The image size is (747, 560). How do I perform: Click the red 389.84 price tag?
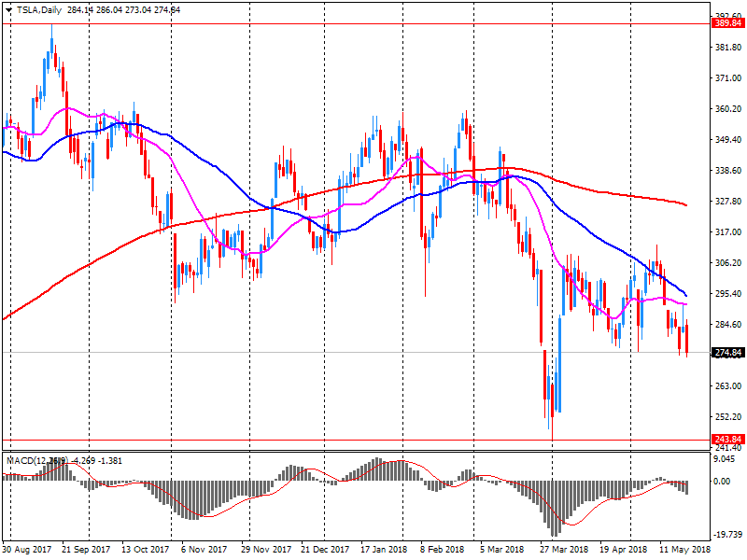click(x=726, y=23)
